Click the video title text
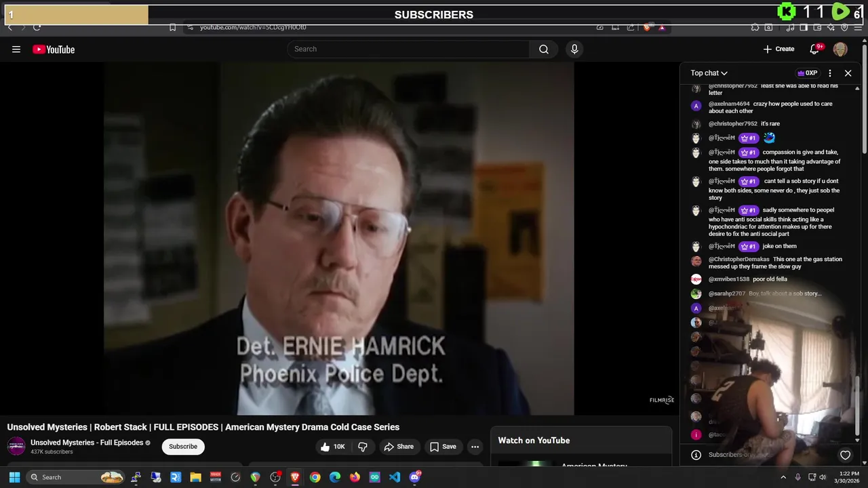Image resolution: width=868 pixels, height=488 pixels. 203,427
